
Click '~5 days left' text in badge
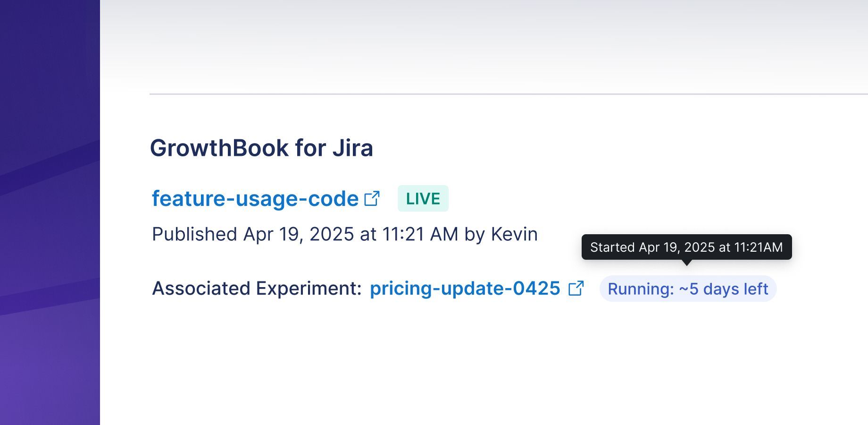click(724, 289)
